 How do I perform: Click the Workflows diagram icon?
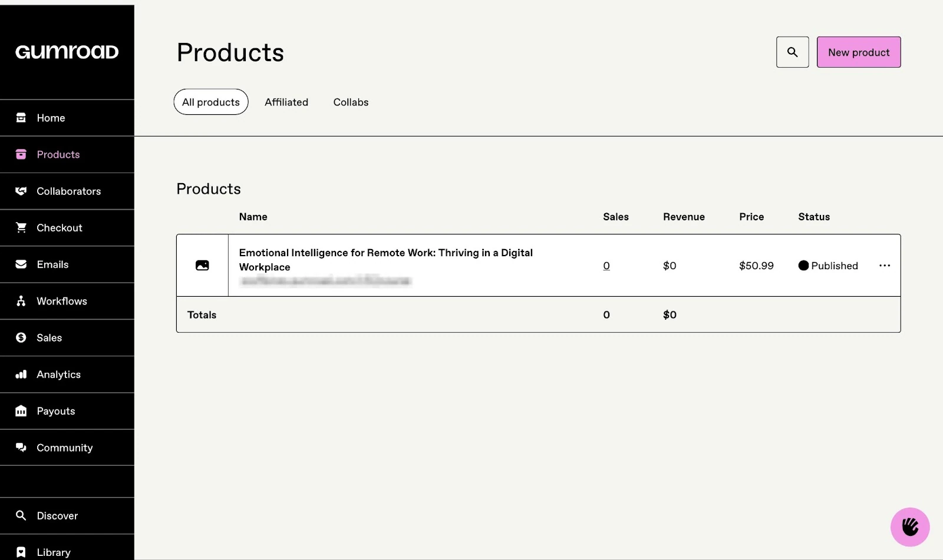[x=21, y=301]
